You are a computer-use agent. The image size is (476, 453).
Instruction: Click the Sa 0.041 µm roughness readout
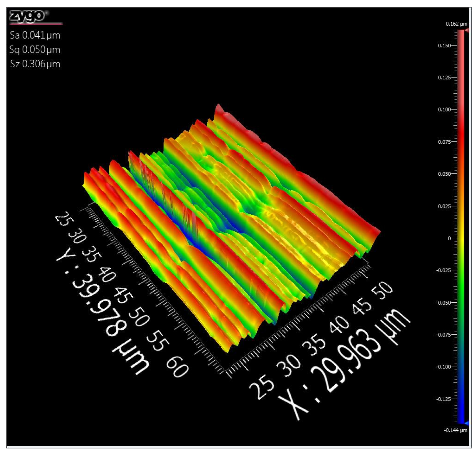click(35, 35)
